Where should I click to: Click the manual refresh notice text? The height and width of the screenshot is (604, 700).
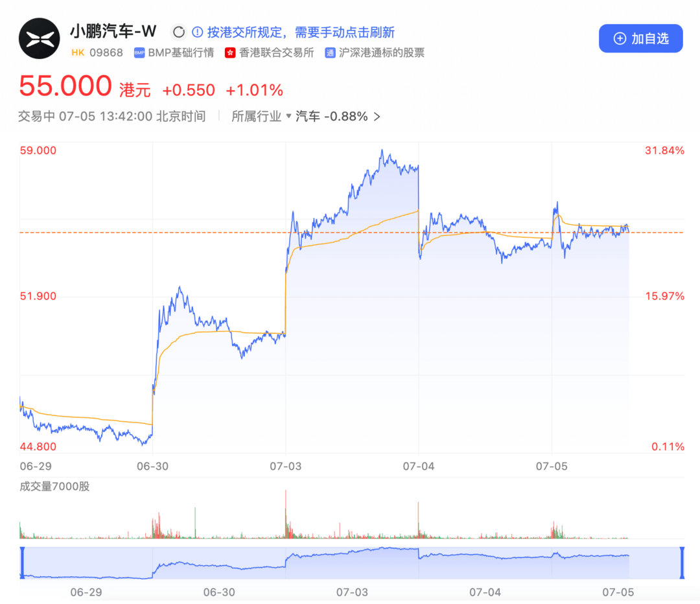tap(301, 32)
